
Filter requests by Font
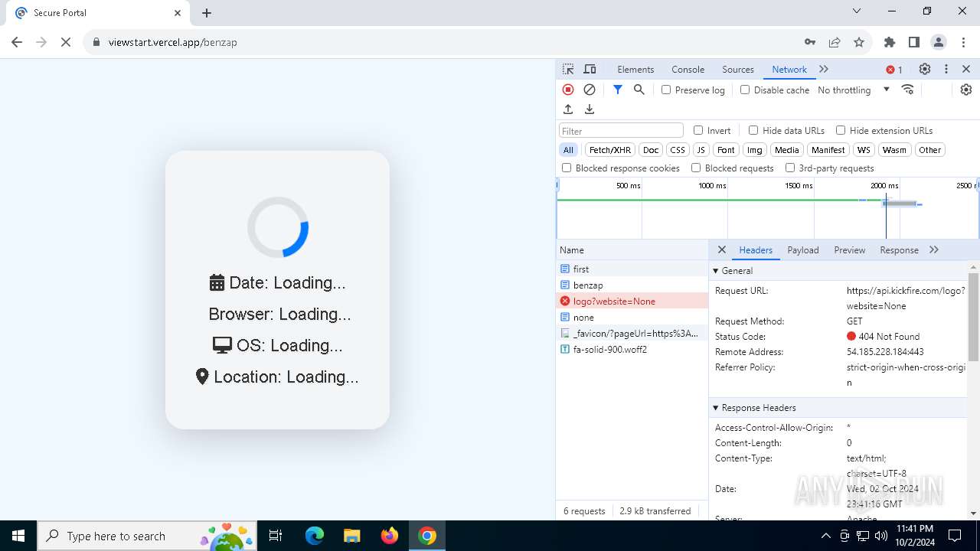click(x=726, y=150)
